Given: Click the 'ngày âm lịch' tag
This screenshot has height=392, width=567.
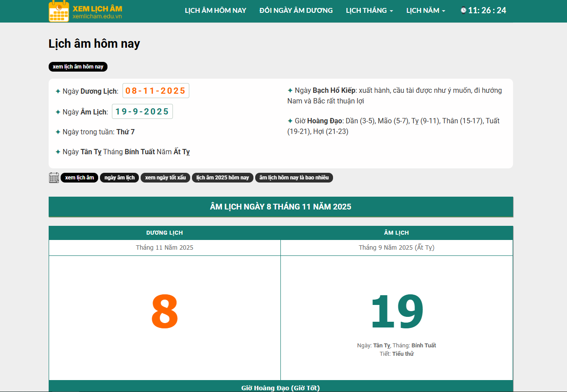Looking at the screenshot, I should point(119,177).
